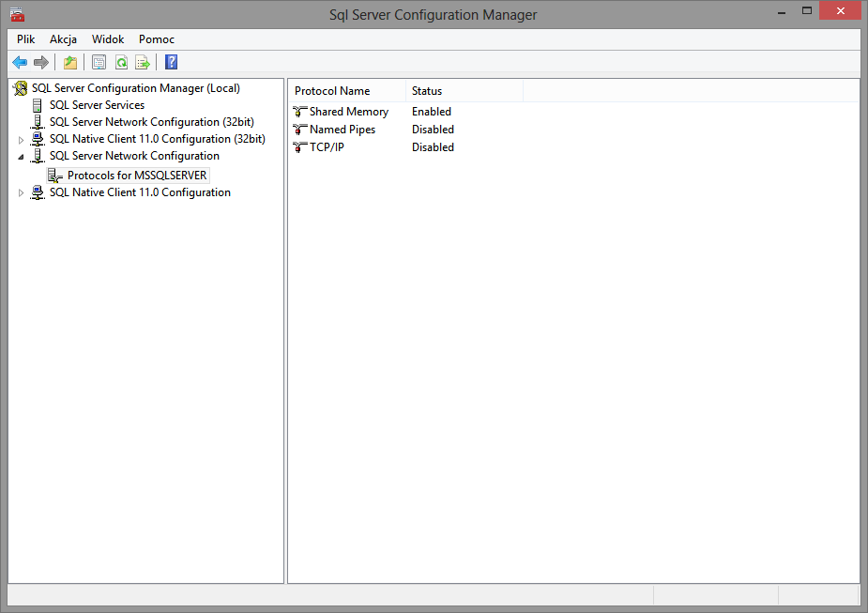This screenshot has width=868, height=613.
Task: Click the Refresh toolbar icon
Action: pos(121,63)
